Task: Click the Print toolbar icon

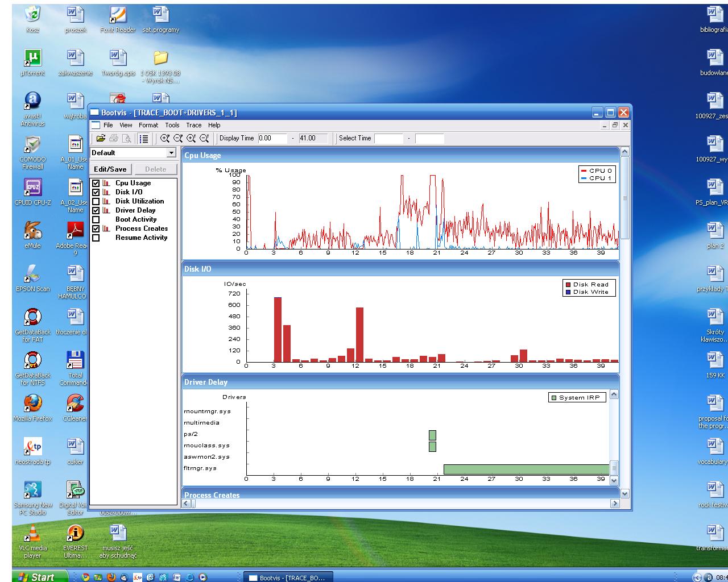Action: click(114, 138)
